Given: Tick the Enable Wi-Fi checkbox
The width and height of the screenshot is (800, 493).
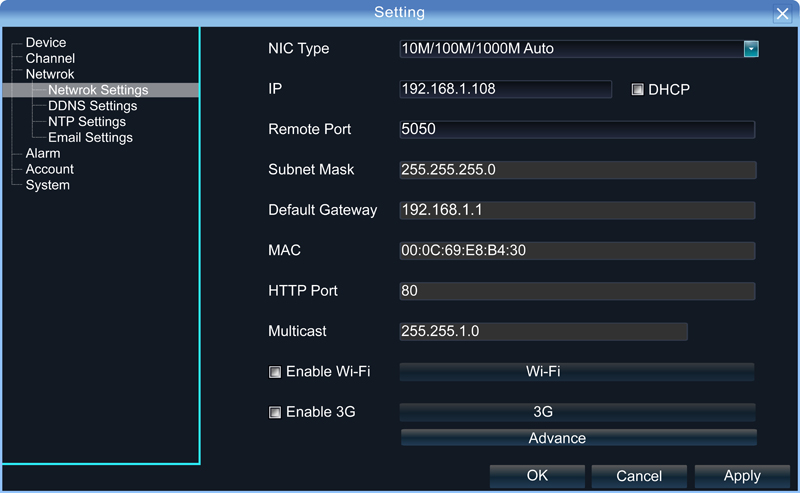Looking at the screenshot, I should (x=274, y=372).
